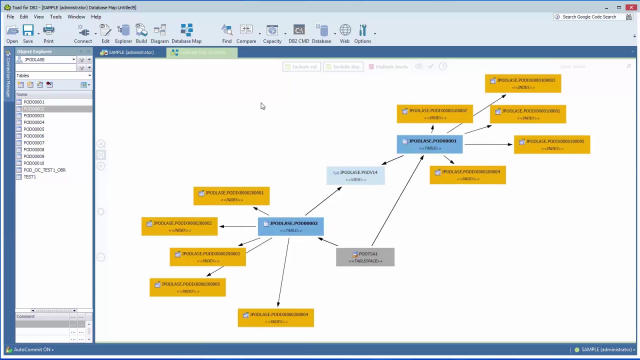The height and width of the screenshot is (360, 640).
Task: Expand the arrow beside the lower filter button
Action: point(89,68)
